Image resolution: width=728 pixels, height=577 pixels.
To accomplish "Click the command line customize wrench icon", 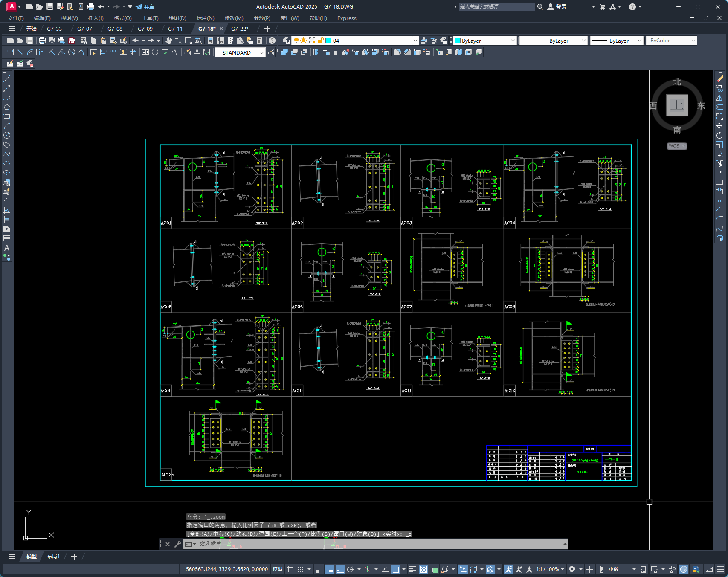I will click(x=177, y=544).
